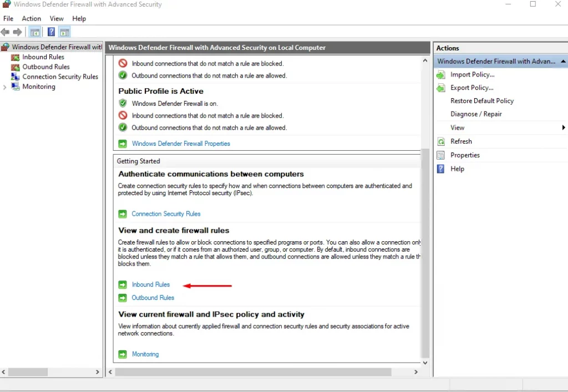Open the Help menu in the menu bar
Screen dimensions: 568x392
tap(79, 18)
